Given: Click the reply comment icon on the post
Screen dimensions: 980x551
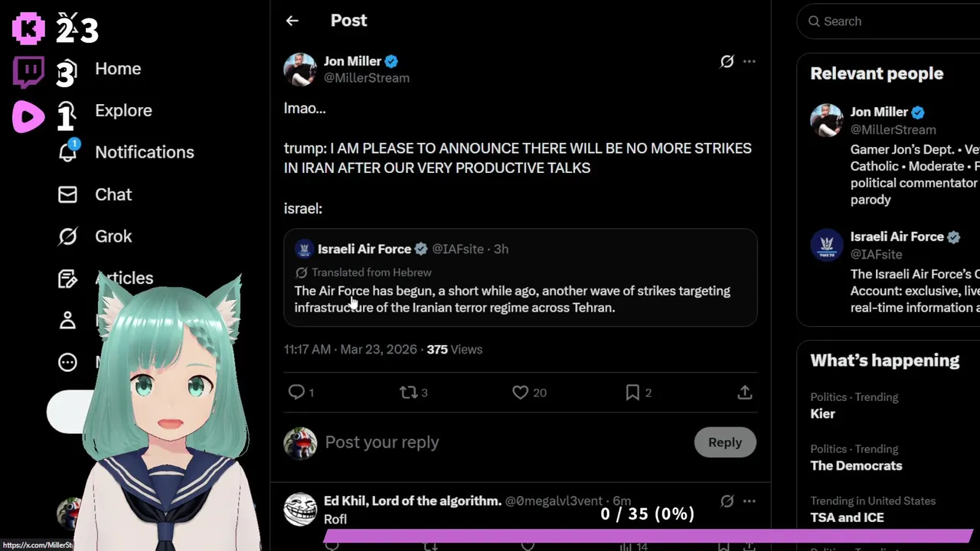Looking at the screenshot, I should tap(297, 393).
